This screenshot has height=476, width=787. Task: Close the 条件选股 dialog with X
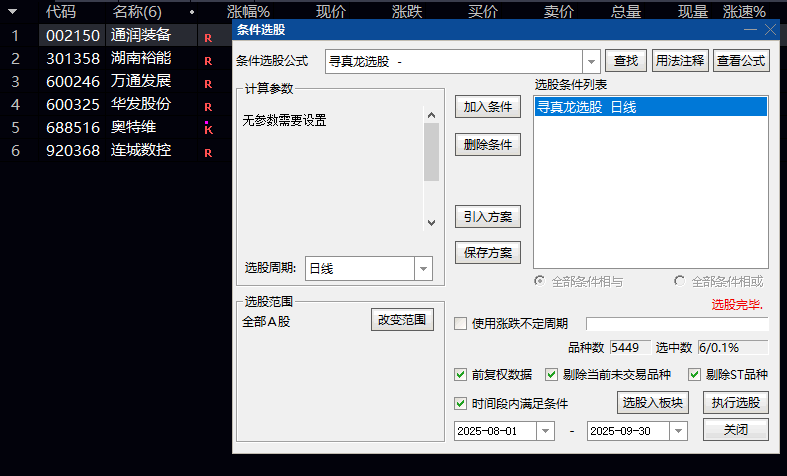click(x=770, y=30)
